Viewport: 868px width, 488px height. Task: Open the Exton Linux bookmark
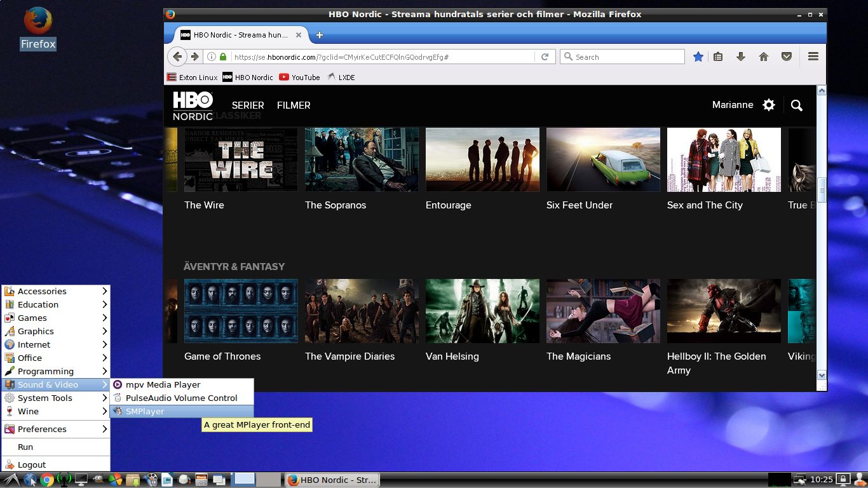pyautogui.click(x=192, y=77)
